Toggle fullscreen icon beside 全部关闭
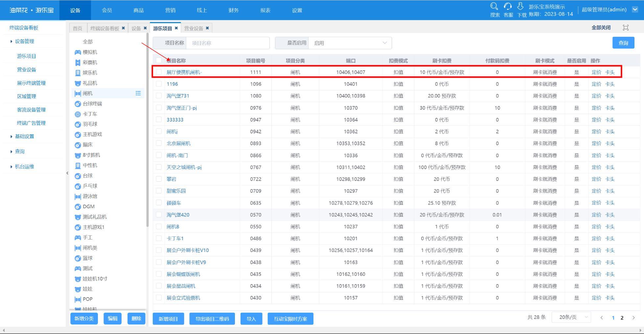Screen dimensions: 644x334 [x=626, y=28]
